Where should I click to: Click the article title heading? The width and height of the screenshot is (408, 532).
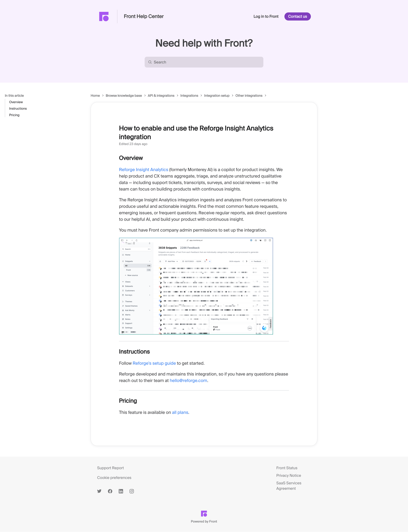click(x=196, y=133)
